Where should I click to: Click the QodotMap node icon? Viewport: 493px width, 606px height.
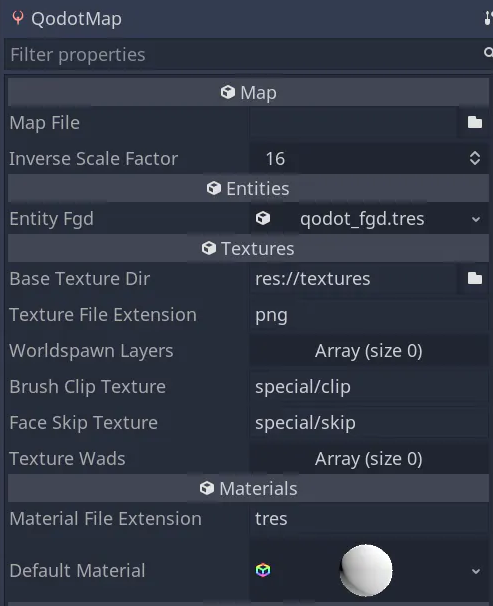18,18
